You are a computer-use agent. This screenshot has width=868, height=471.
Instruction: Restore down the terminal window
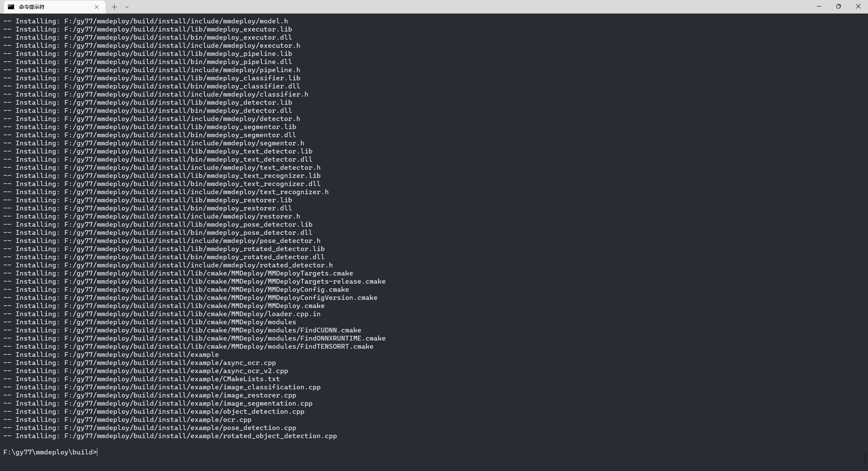click(x=839, y=6)
